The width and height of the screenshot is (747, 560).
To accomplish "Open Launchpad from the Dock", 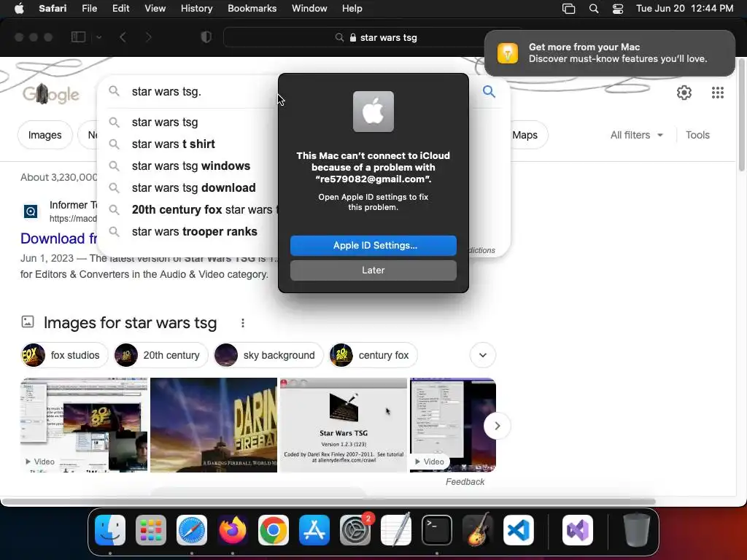I will click(x=151, y=530).
